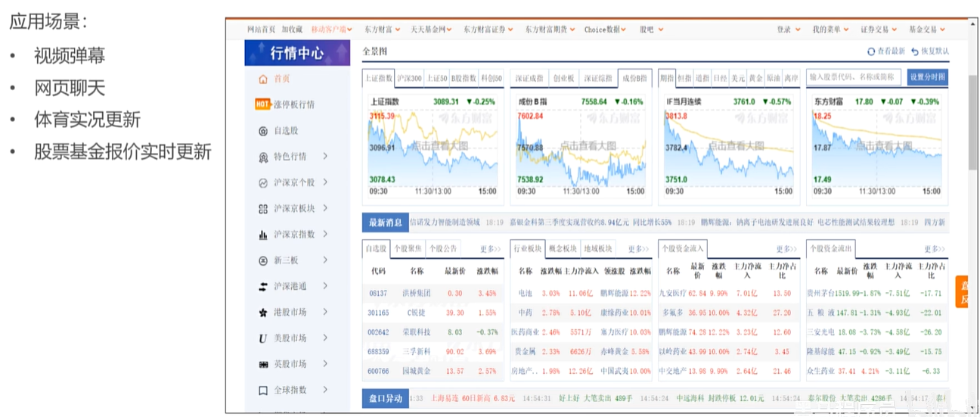Click the 贵州茅台 row in 资金流出

click(x=877, y=294)
